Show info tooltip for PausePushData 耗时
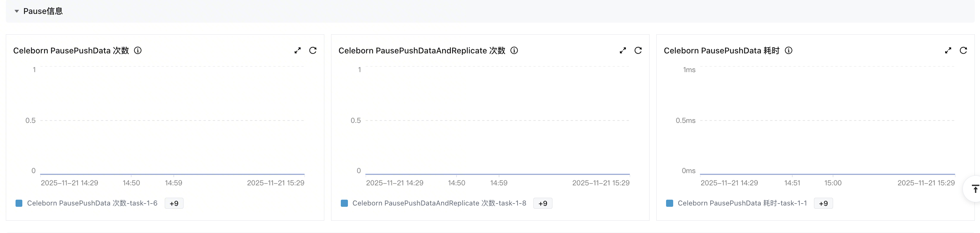The image size is (980, 233). 789,50
